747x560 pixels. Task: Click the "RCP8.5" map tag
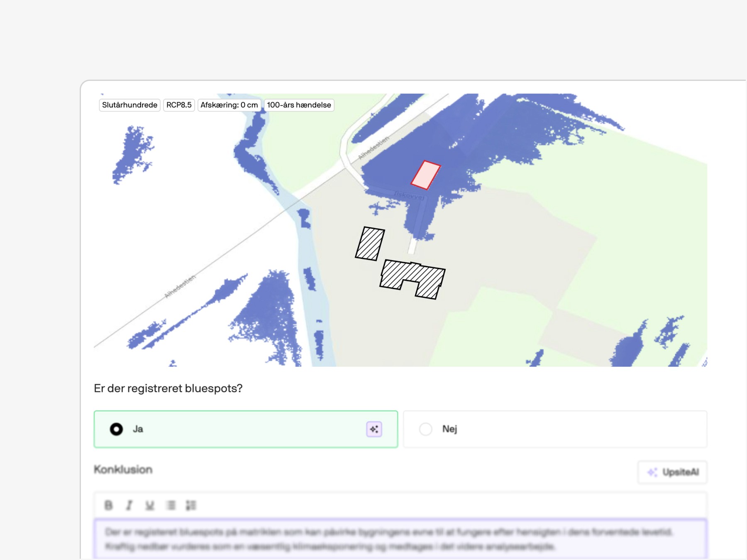point(179,105)
